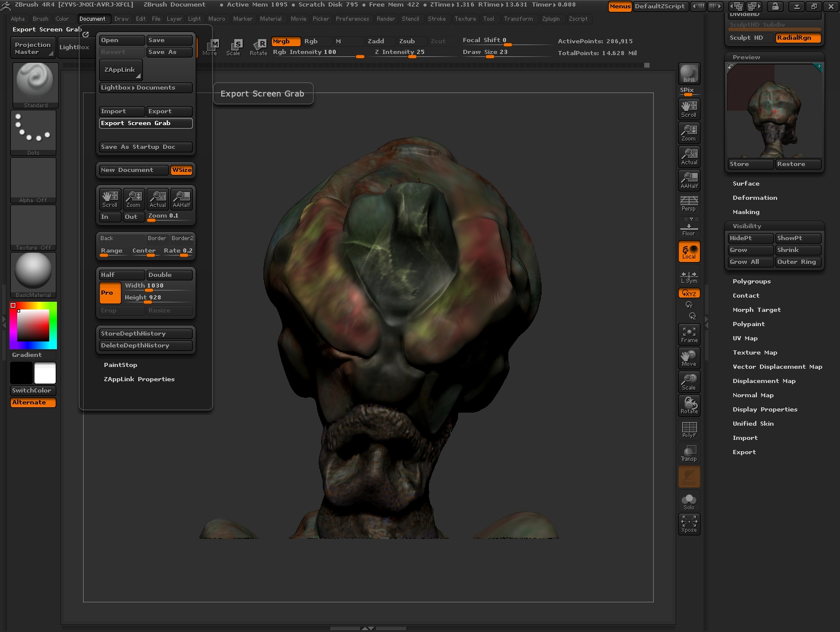Click the Actual size icon in right shelf
The width and height of the screenshot is (840, 632).
coord(689,156)
